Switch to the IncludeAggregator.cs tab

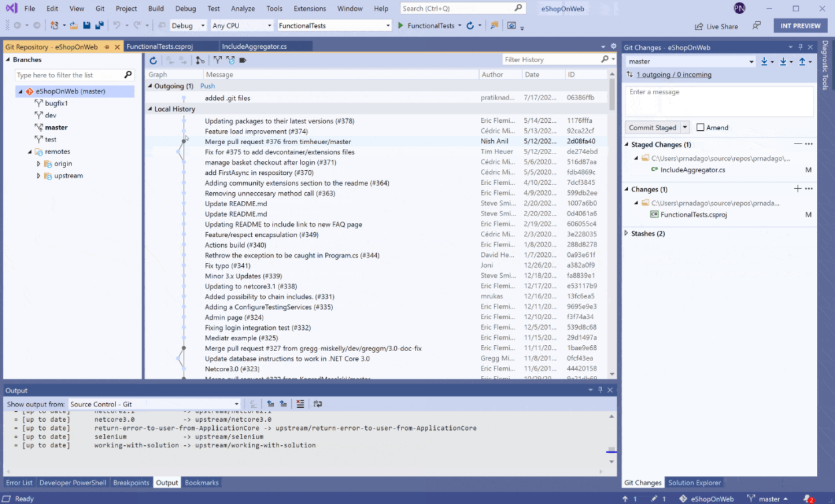[x=254, y=47]
